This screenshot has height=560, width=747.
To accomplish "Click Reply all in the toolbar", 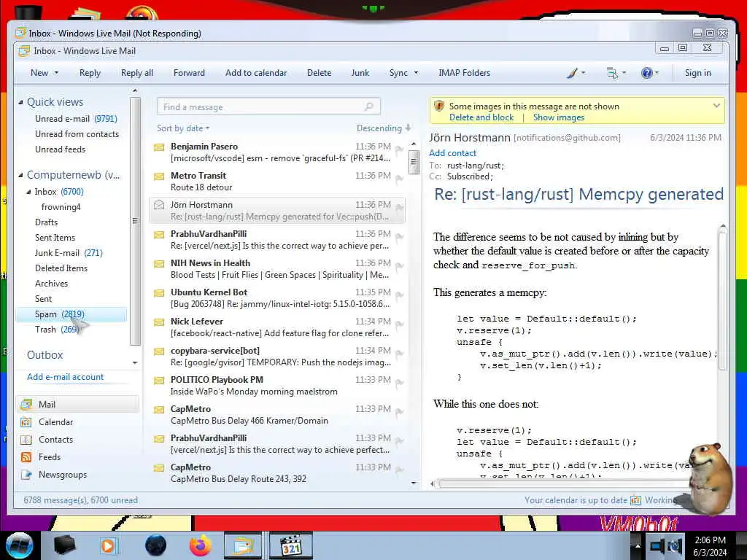I will [x=137, y=73].
